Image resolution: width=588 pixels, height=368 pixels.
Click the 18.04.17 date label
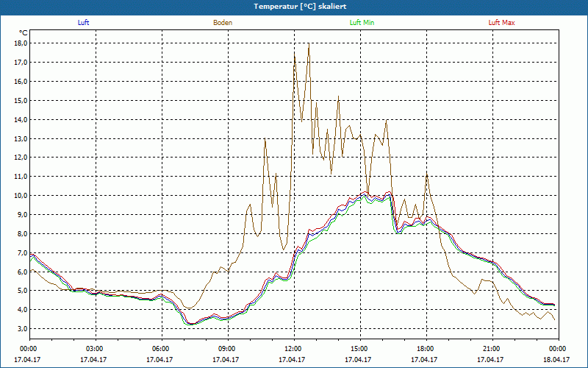coord(556,359)
